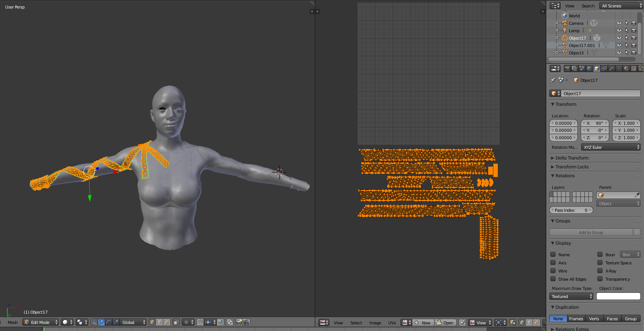The height and width of the screenshot is (331, 644).
Task: Click the New image button
Action: point(423,322)
